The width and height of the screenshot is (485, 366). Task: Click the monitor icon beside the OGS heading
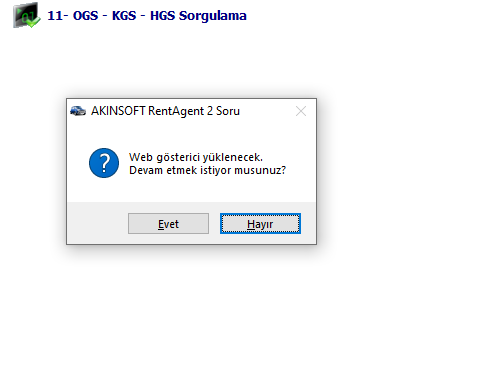26,15
